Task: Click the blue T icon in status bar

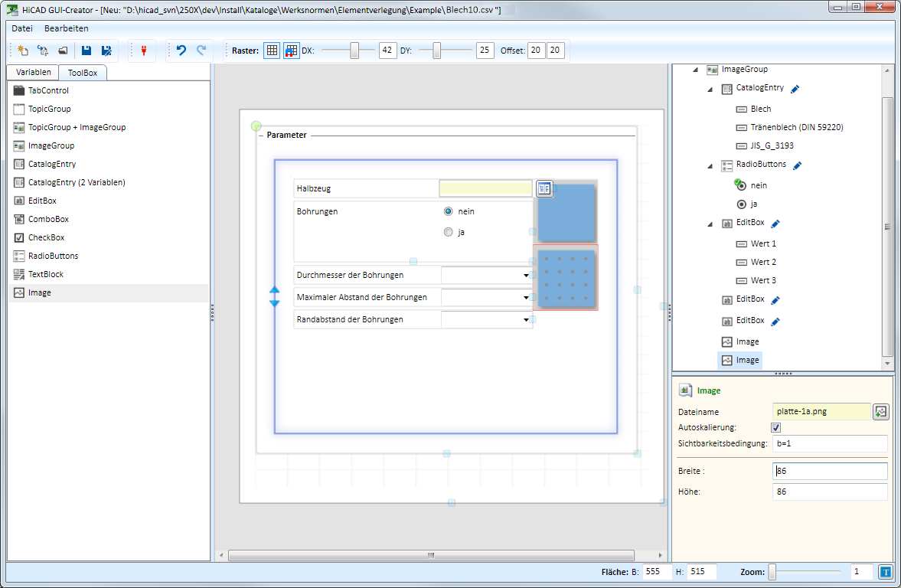Action: click(885, 571)
